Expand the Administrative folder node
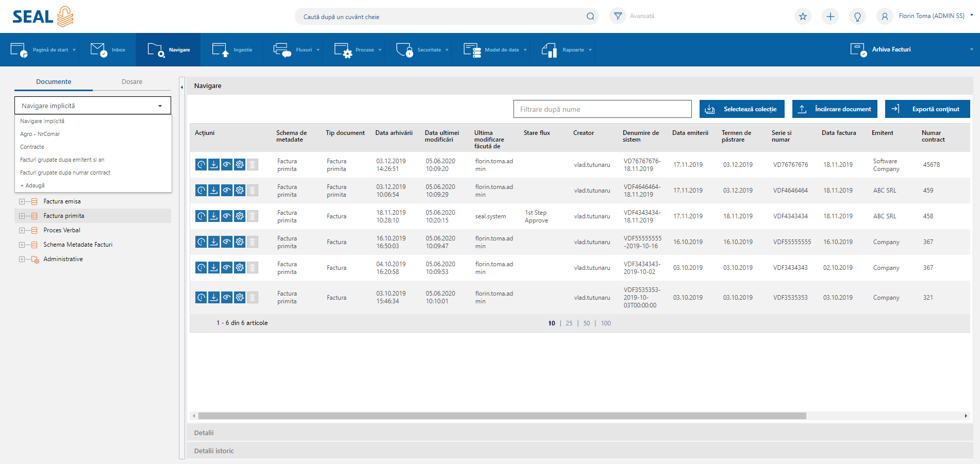This screenshot has height=464, width=980. pyautogui.click(x=22, y=259)
